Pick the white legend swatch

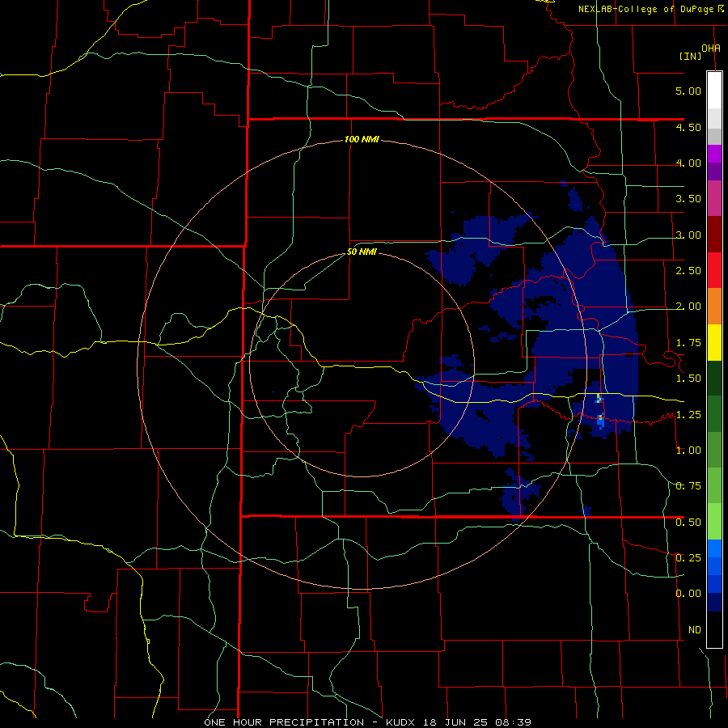click(714, 90)
